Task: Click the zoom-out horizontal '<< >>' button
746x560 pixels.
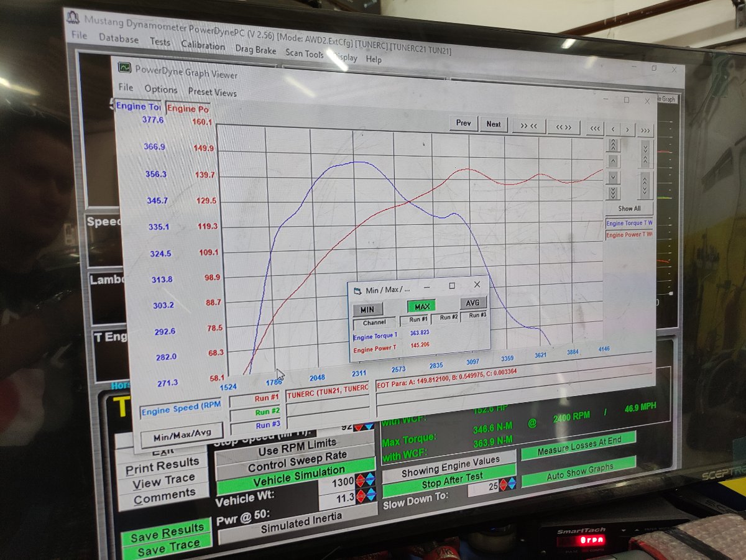Action: tap(564, 127)
